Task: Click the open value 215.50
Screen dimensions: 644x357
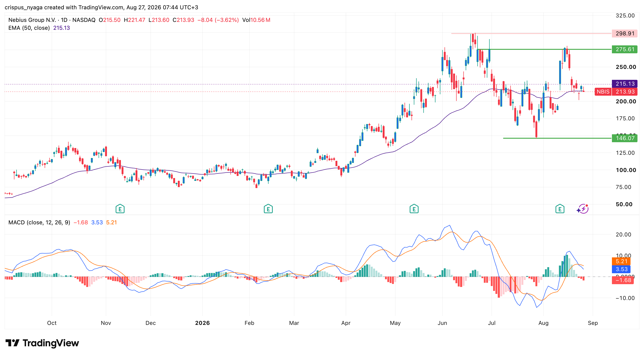Action: click(x=112, y=20)
